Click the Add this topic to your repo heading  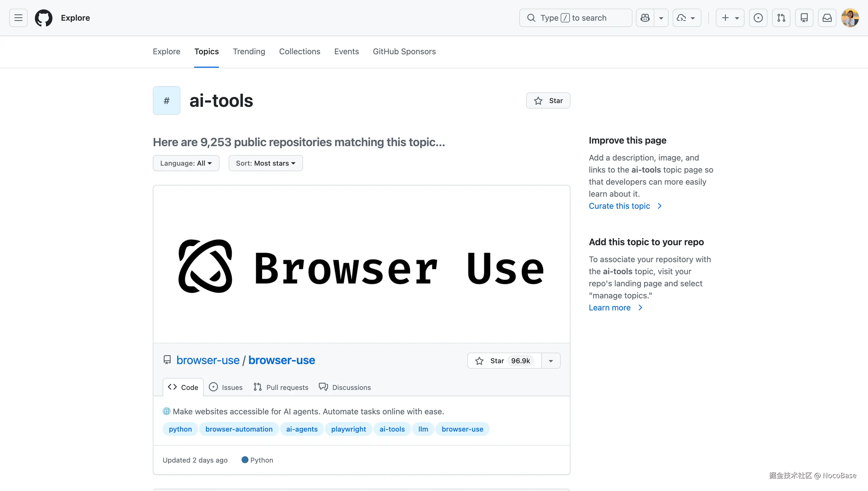coord(646,242)
